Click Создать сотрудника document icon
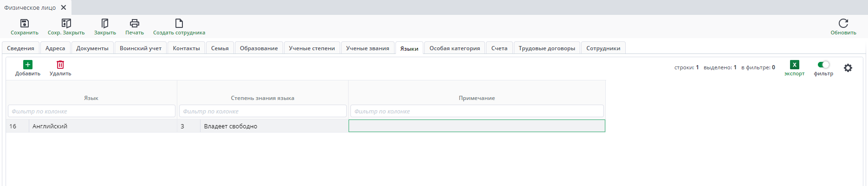The image size is (868, 186). (179, 23)
